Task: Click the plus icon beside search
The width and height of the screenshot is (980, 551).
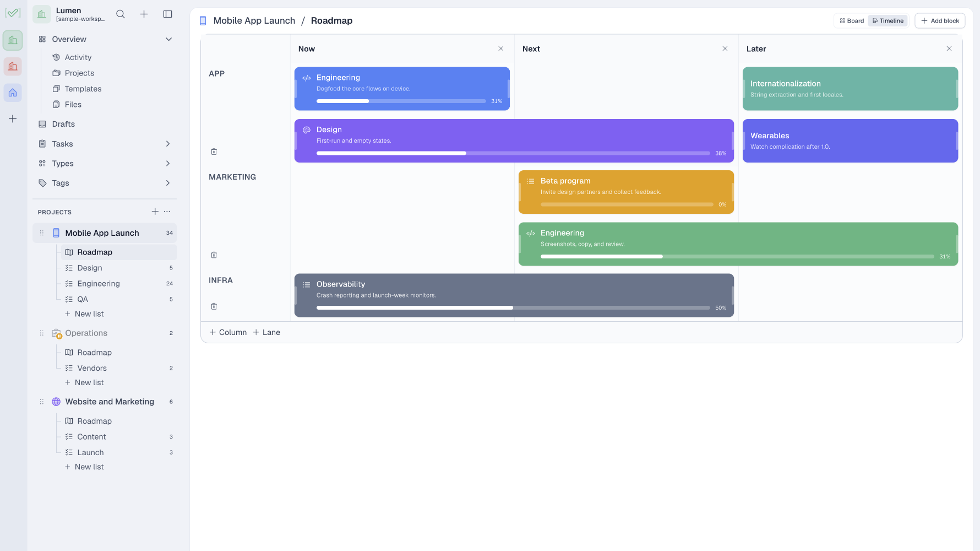Action: 144,14
